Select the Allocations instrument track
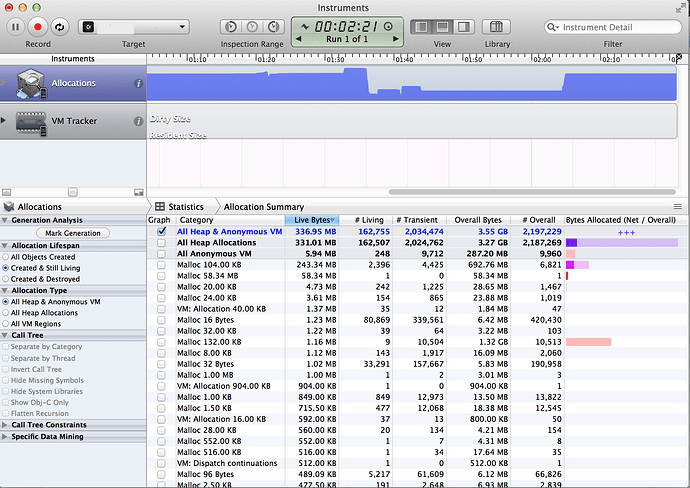The image size is (690, 488). pyautogui.click(x=73, y=83)
